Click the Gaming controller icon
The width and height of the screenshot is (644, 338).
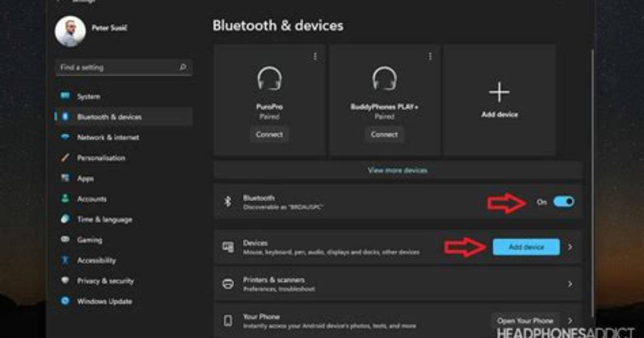tap(65, 239)
